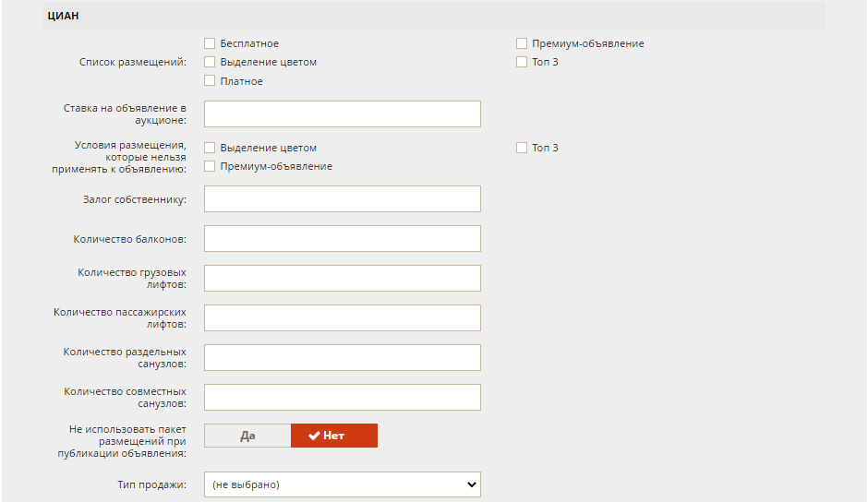The width and height of the screenshot is (868, 502).
Task: Check Топ 3 under forbidden placement conditions
Action: (x=522, y=148)
